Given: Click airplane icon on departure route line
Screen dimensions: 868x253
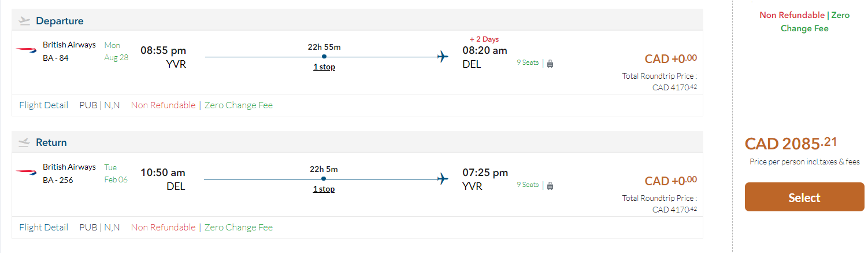Looking at the screenshot, I should (x=443, y=57).
